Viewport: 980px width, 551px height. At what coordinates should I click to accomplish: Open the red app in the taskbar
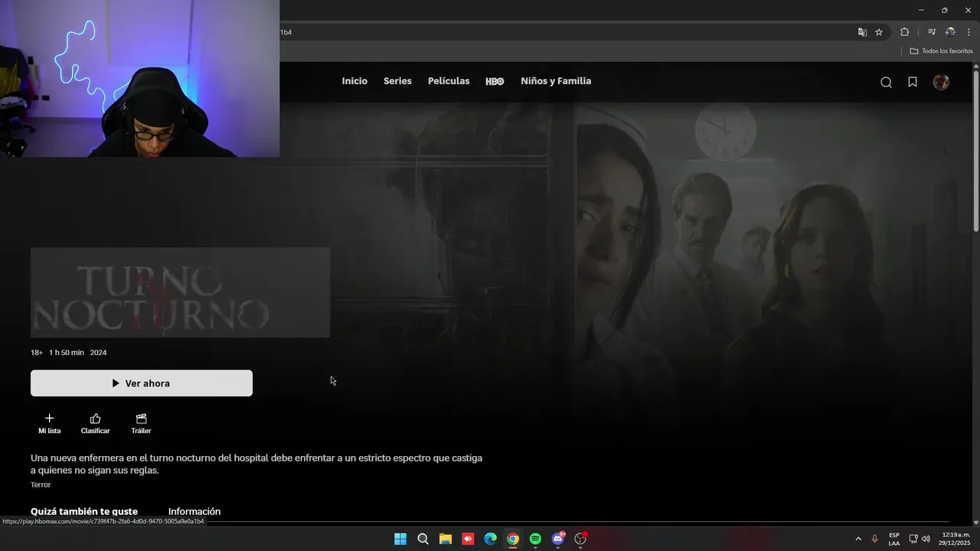click(468, 539)
